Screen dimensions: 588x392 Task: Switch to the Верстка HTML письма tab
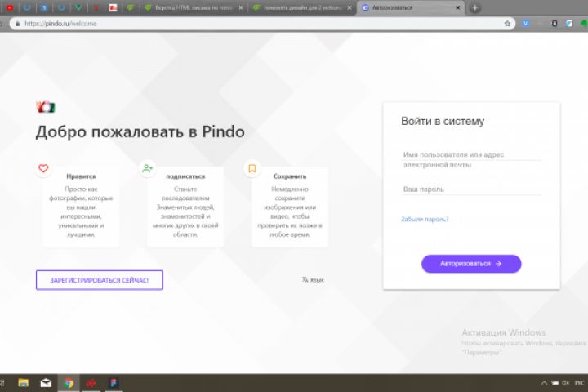(x=193, y=7)
